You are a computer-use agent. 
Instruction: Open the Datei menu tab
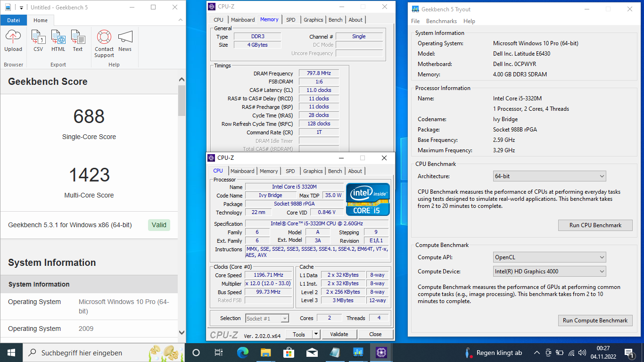[x=14, y=20]
